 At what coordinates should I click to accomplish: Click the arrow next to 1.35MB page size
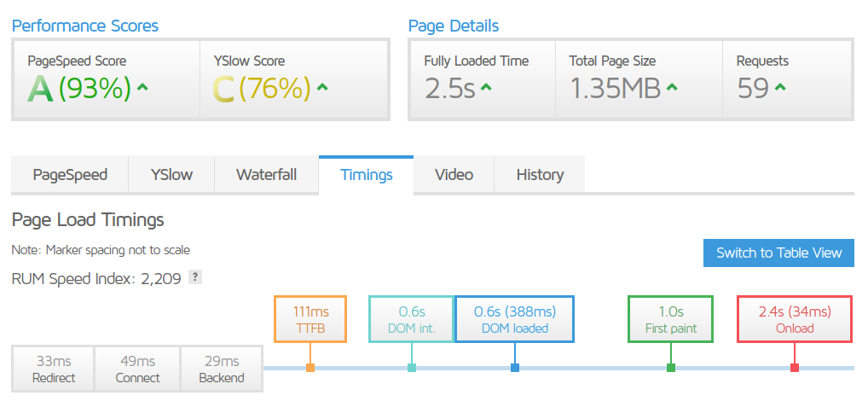(x=672, y=87)
